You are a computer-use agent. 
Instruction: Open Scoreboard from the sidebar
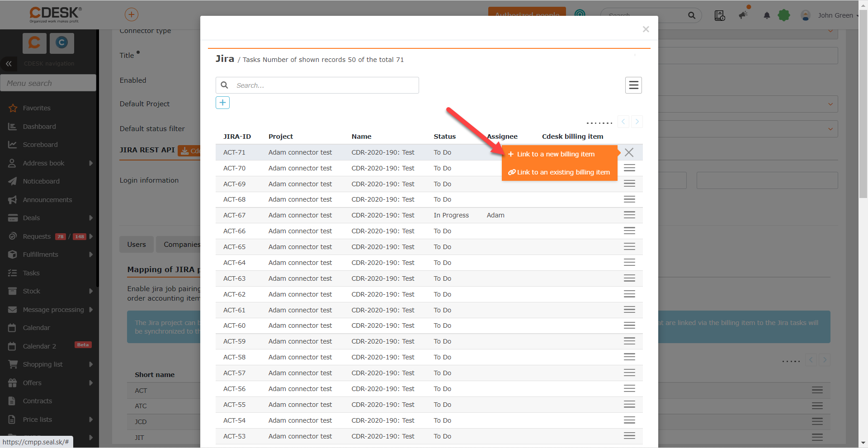(40, 145)
